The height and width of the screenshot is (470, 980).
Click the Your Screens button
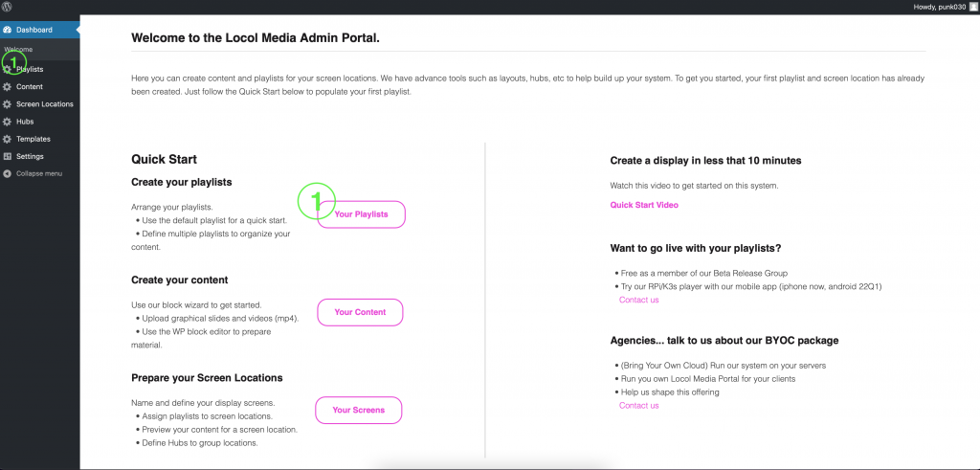(x=359, y=411)
